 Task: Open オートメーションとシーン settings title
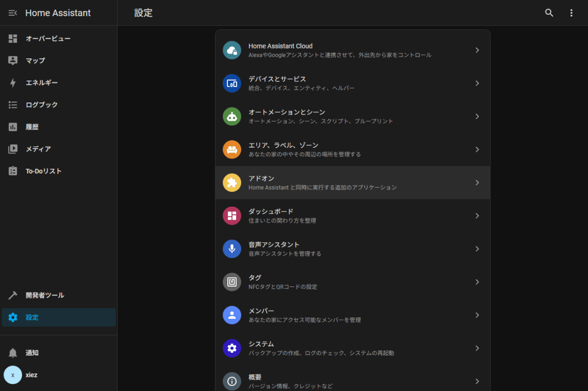[x=287, y=112]
